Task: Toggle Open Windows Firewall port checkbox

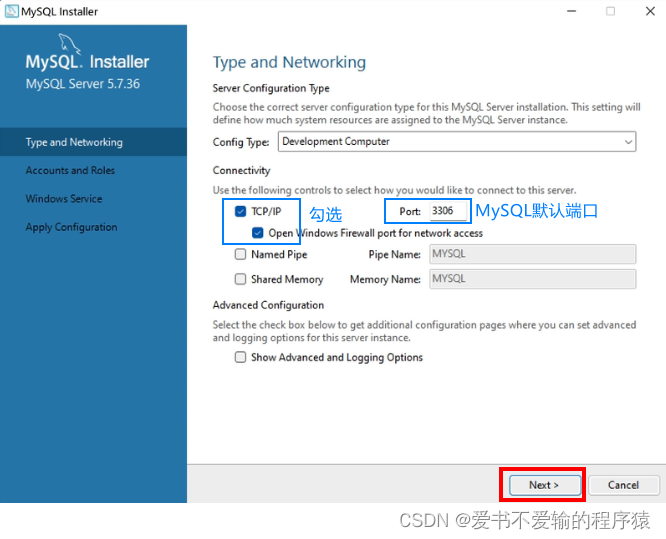Action: coord(257,233)
